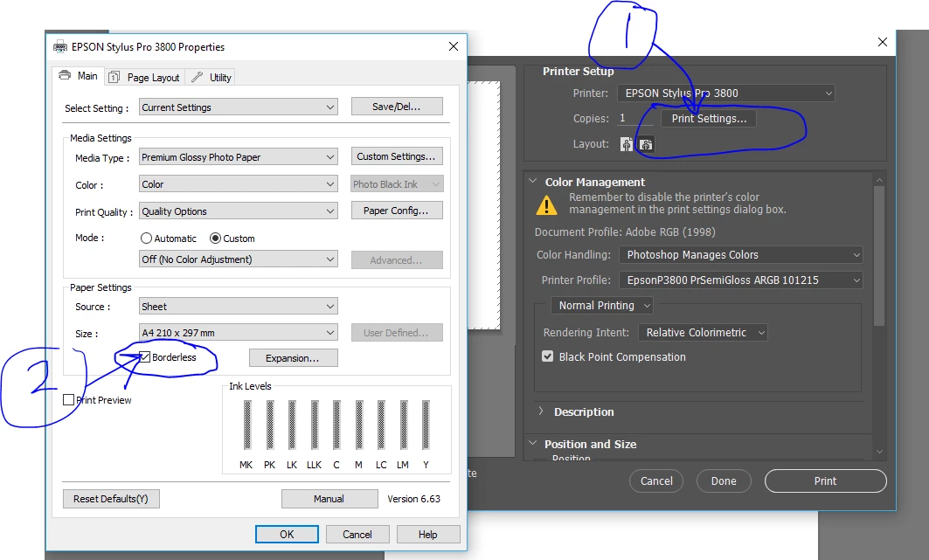Viewport: 929px width, 560px height.
Task: Open the Printer dropdown in Printer Setup
Action: [725, 93]
